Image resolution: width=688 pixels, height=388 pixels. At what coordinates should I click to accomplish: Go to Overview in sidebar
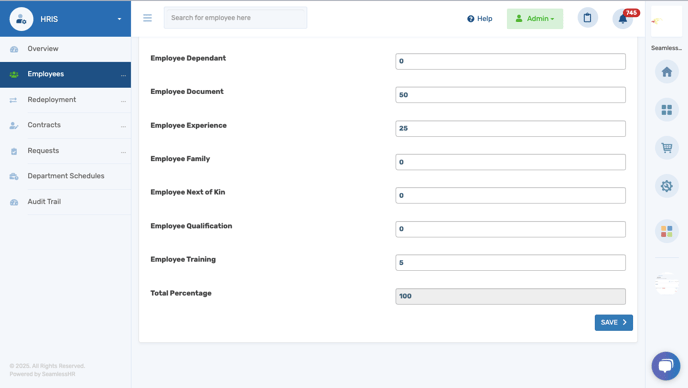(43, 49)
